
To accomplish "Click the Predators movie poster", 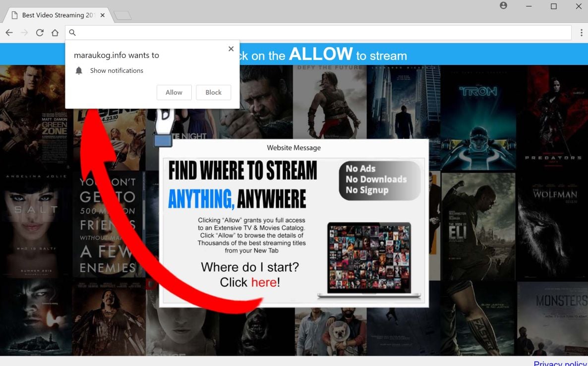I will click(x=552, y=118).
